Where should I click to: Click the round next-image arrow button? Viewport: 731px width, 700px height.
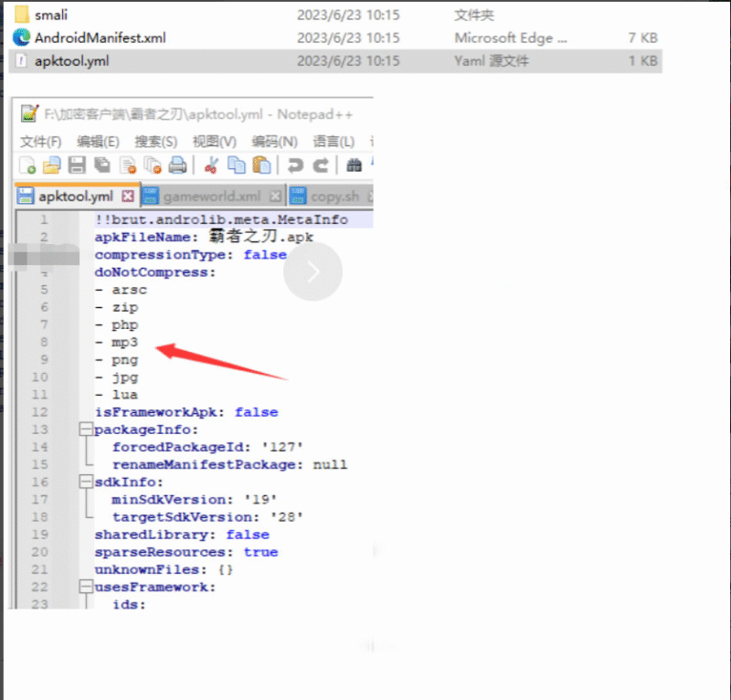click(x=313, y=271)
